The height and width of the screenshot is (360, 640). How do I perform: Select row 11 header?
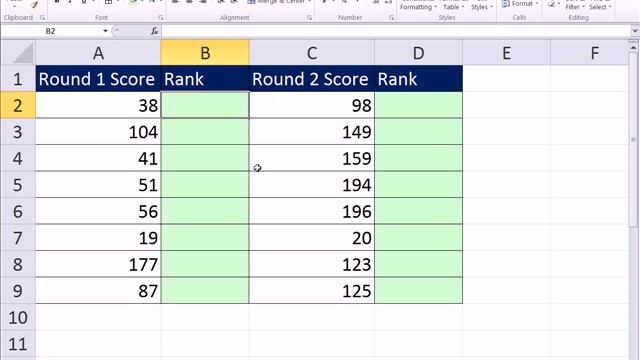tap(18, 344)
